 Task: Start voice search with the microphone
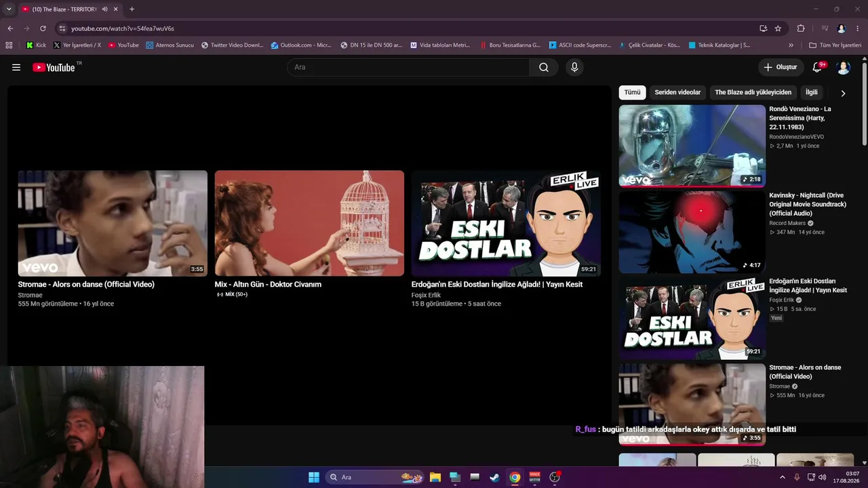(x=574, y=67)
